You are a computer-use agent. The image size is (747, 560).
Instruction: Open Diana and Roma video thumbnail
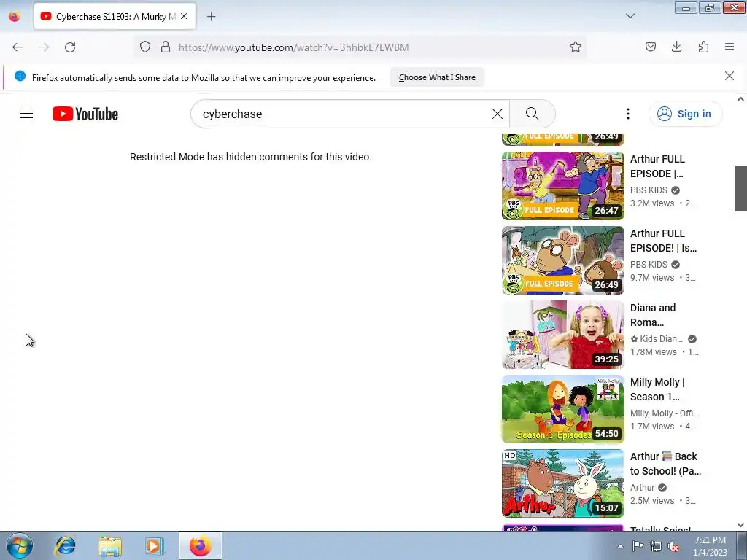(562, 334)
